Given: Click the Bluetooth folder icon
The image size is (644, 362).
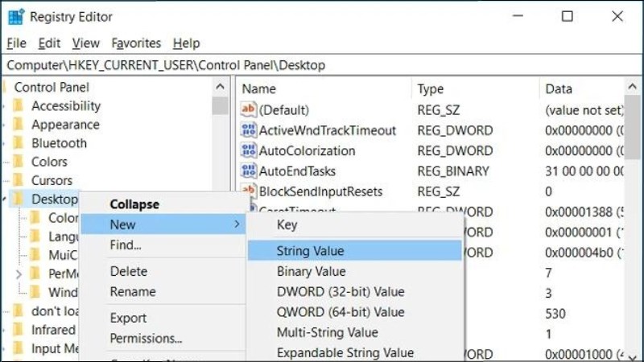Looking at the screenshot, I should pyautogui.click(x=18, y=143).
